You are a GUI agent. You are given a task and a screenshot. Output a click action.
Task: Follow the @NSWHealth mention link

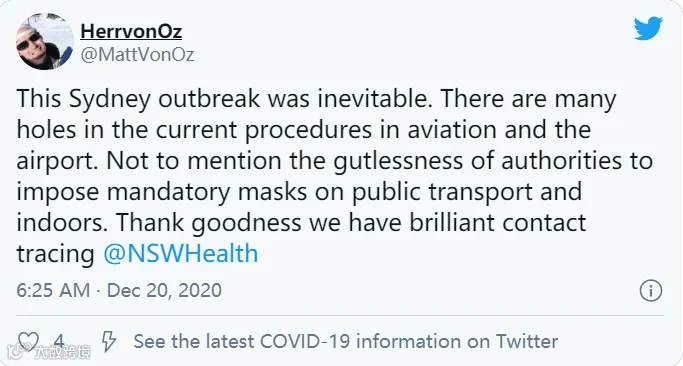(181, 254)
